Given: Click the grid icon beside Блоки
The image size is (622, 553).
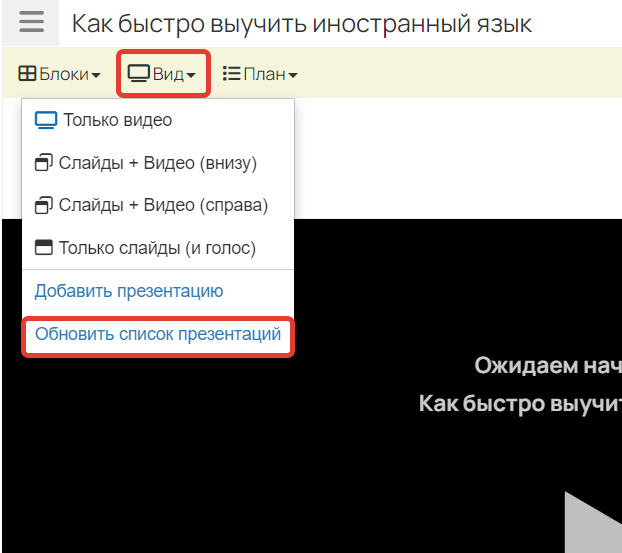Looking at the screenshot, I should (28, 74).
